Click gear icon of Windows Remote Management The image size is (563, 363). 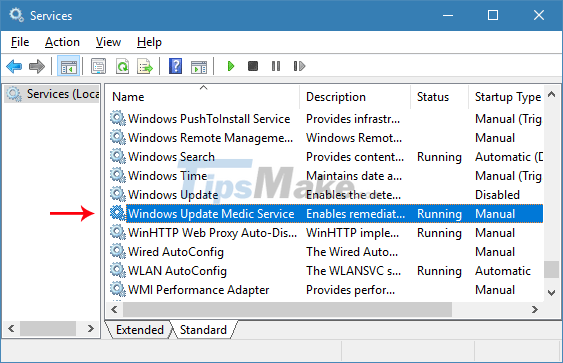coord(117,138)
